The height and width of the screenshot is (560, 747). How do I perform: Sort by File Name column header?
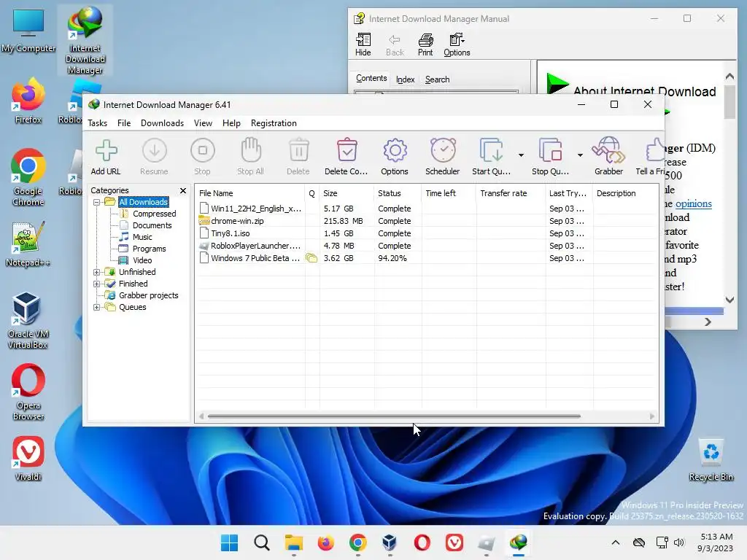[250, 193]
